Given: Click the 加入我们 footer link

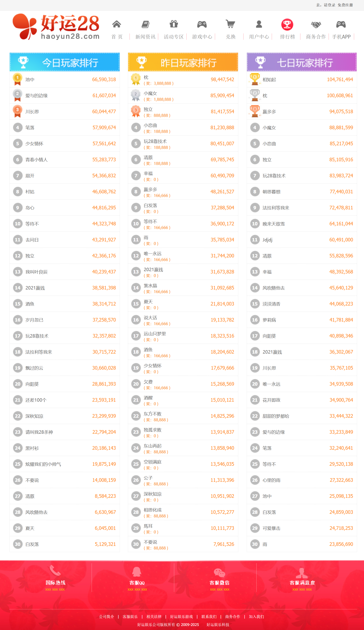Looking at the screenshot, I should point(256,617).
